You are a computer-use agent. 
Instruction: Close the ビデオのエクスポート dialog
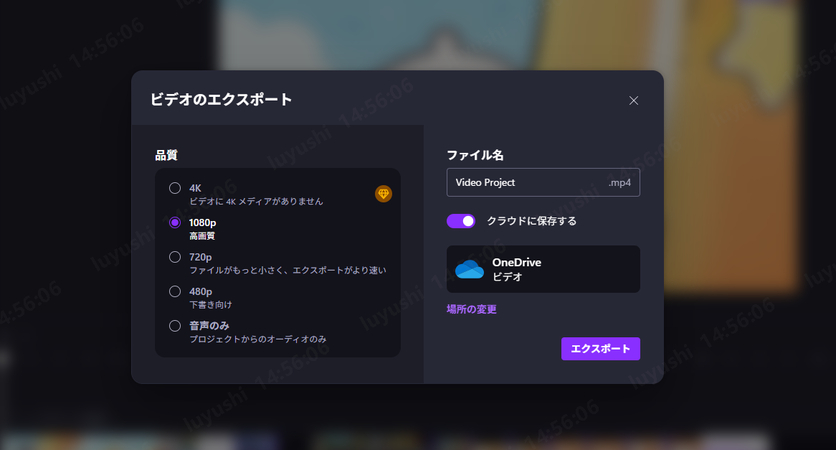tap(633, 100)
